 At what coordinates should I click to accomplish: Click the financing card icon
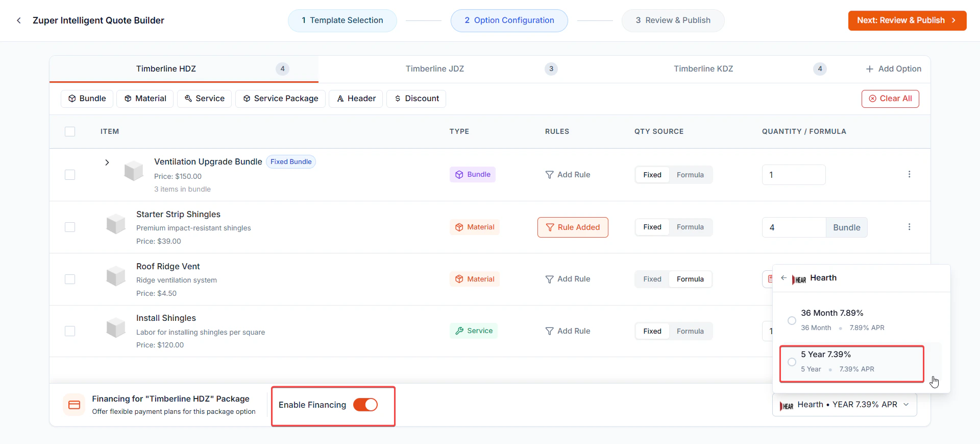pyautogui.click(x=74, y=405)
